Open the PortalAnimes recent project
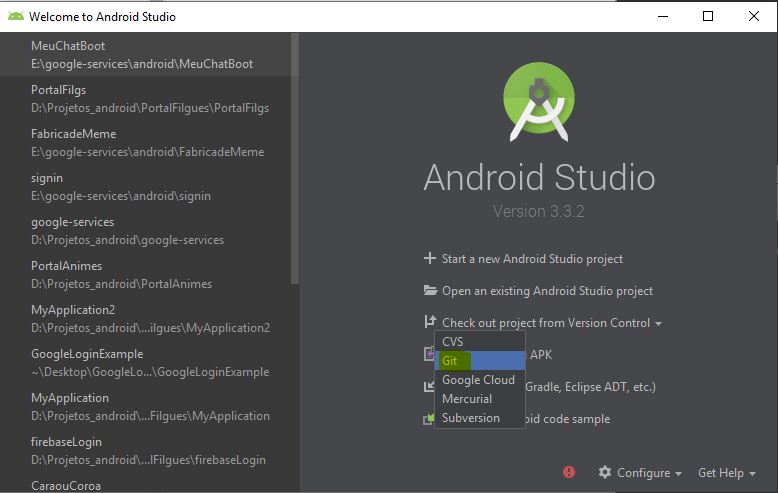The height and width of the screenshot is (493, 778). (146, 275)
